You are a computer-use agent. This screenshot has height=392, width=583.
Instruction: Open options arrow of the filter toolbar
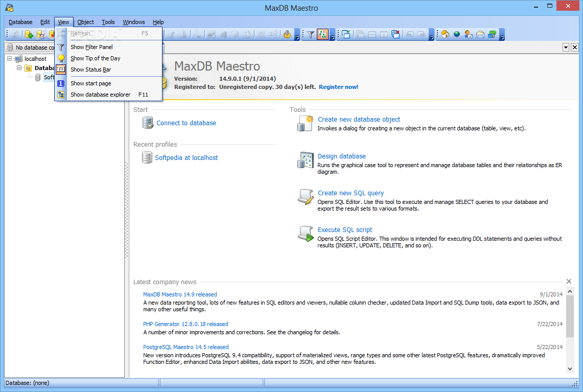333,35
